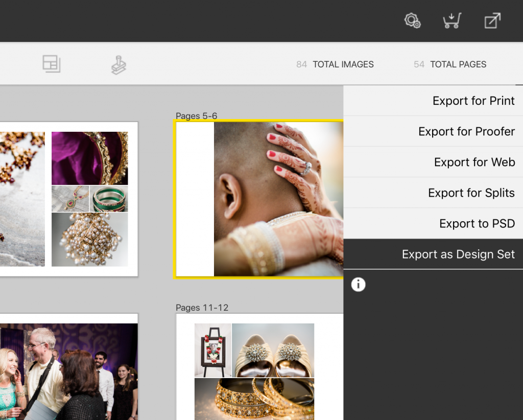The width and height of the screenshot is (523, 420).
Task: Click the pearl earring photo in collage
Action: coord(90,240)
